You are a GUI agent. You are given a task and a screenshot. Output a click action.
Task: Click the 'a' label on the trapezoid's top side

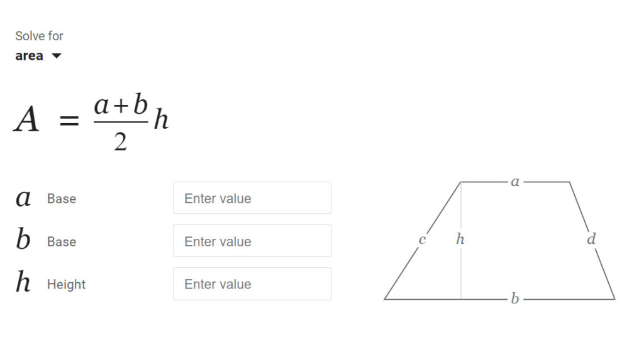pyautogui.click(x=516, y=182)
